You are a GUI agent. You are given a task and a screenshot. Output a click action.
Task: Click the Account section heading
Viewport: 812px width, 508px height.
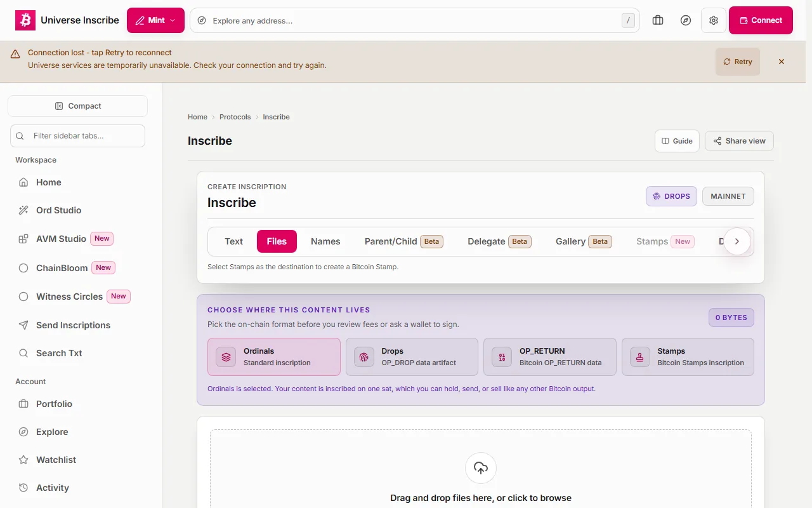pyautogui.click(x=30, y=382)
